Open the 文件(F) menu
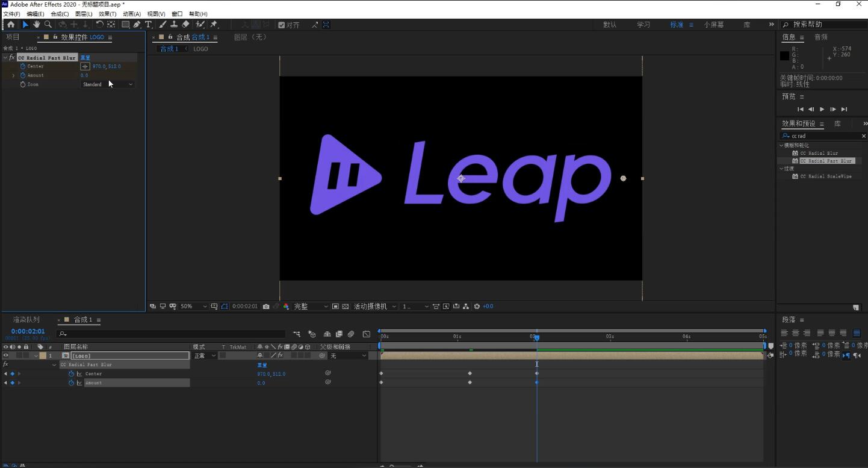The image size is (868, 468). [11, 14]
